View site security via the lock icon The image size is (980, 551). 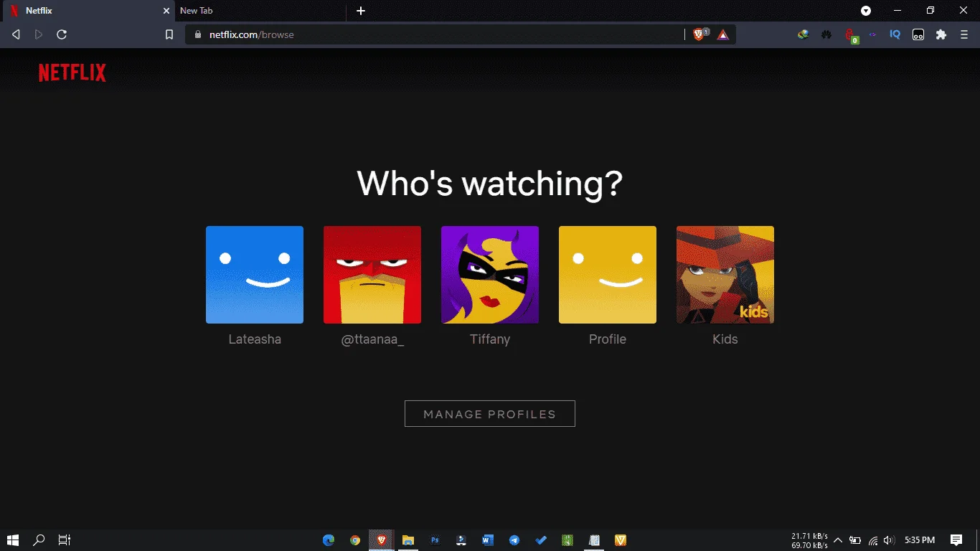(x=199, y=34)
